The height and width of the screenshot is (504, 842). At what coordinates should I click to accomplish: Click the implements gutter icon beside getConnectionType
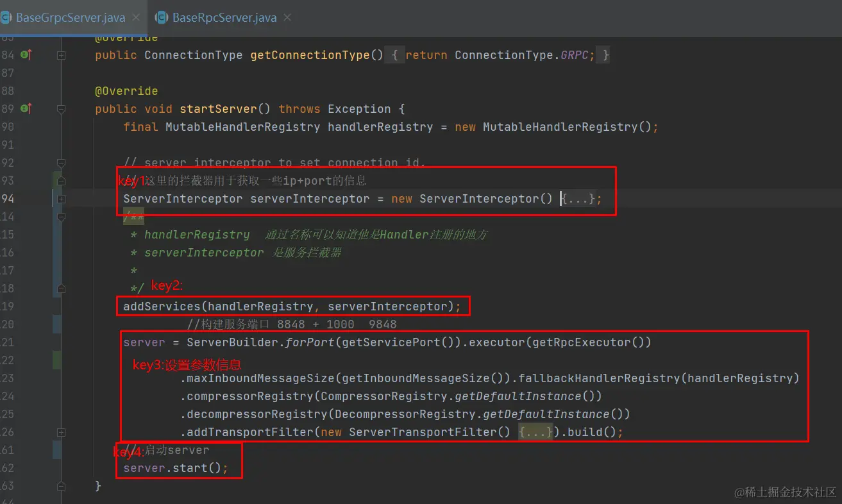(x=26, y=55)
